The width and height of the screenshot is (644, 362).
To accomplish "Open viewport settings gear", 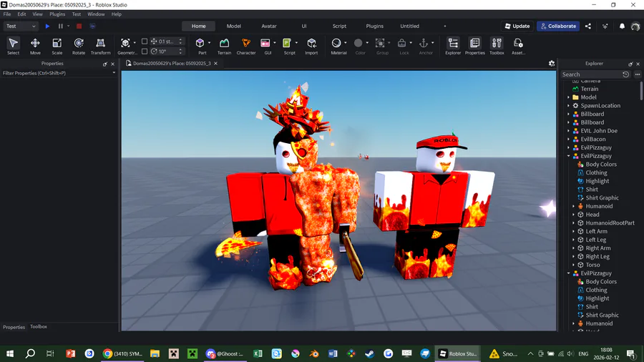I will 552,63.
